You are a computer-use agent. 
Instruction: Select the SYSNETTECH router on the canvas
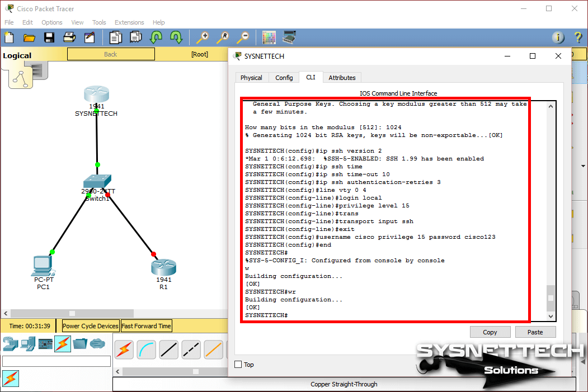tap(96, 95)
